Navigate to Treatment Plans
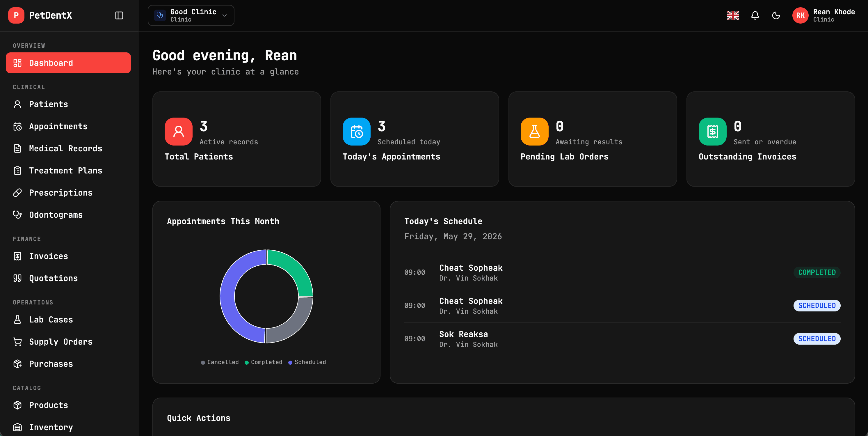Viewport: 868px width, 436px height. 68,171
